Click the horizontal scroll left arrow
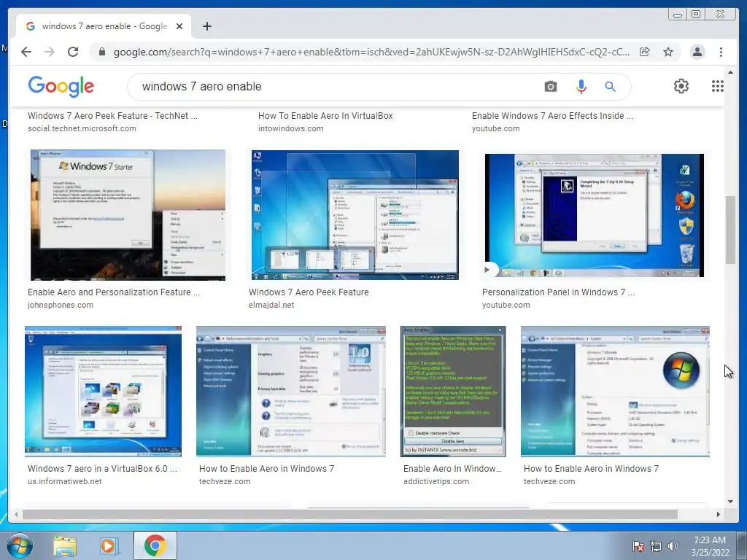 (16, 514)
